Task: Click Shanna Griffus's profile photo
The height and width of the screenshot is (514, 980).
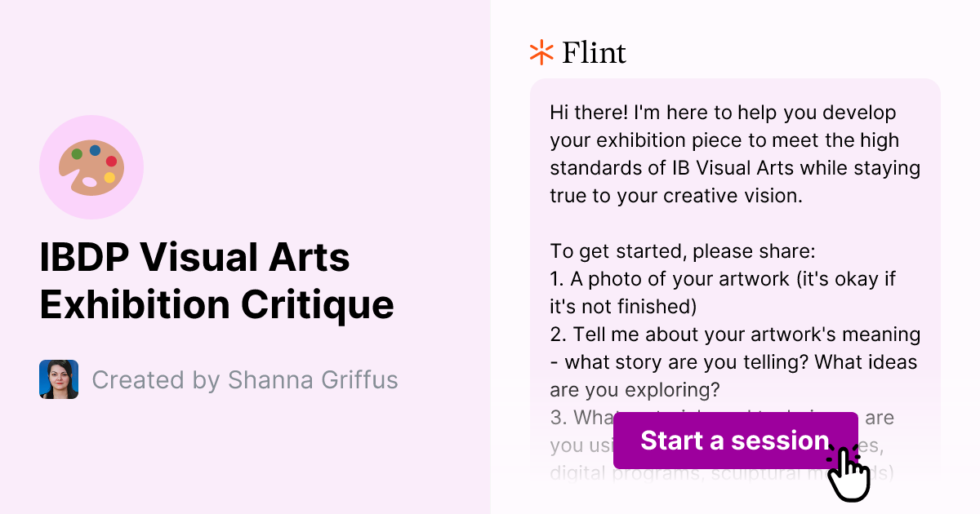Action: (57, 379)
